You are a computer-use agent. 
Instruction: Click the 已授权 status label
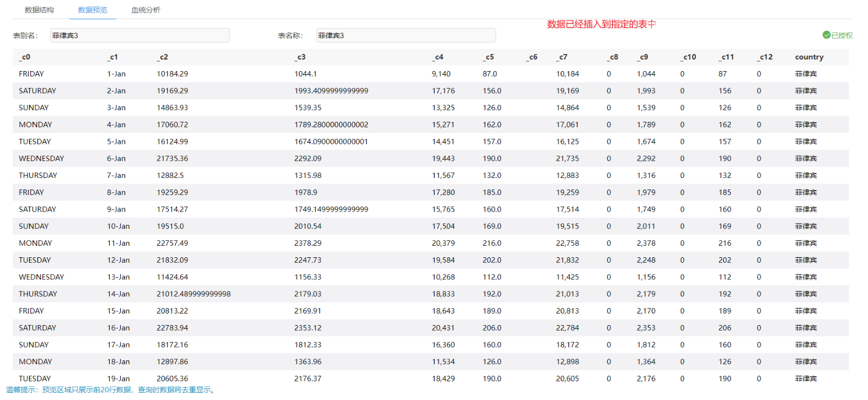[842, 35]
